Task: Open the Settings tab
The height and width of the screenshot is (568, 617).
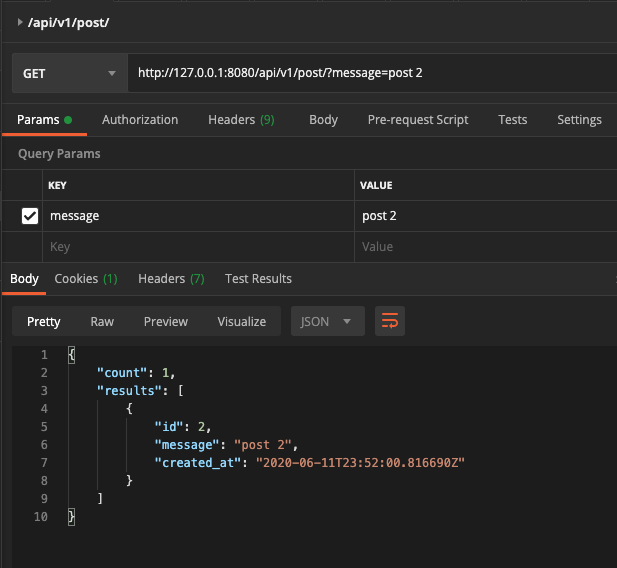Action: pos(579,120)
